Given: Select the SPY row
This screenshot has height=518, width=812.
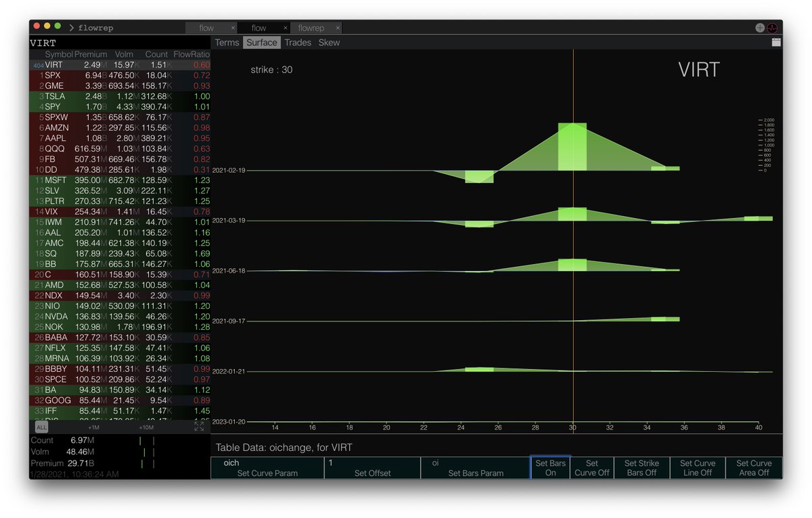Looking at the screenshot, I should click(x=120, y=107).
